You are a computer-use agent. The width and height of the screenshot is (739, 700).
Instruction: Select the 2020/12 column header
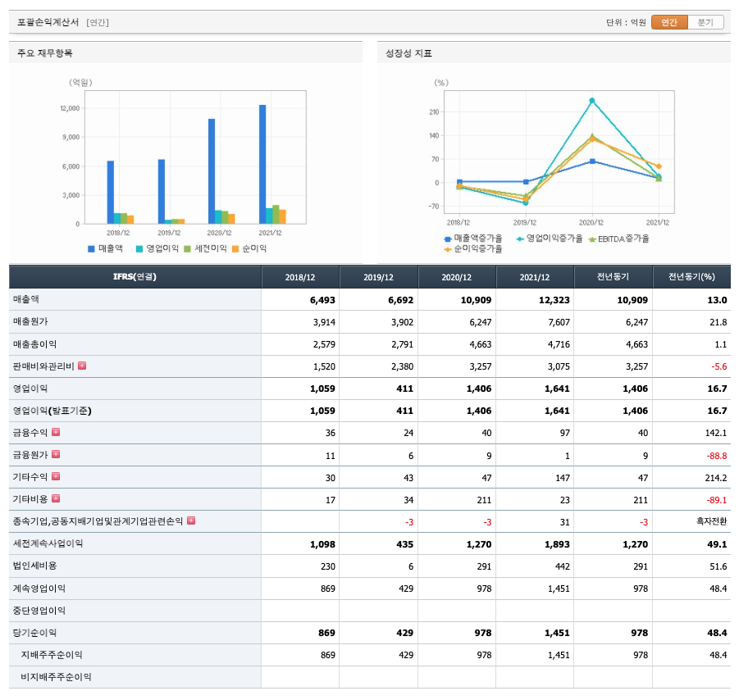point(457,277)
